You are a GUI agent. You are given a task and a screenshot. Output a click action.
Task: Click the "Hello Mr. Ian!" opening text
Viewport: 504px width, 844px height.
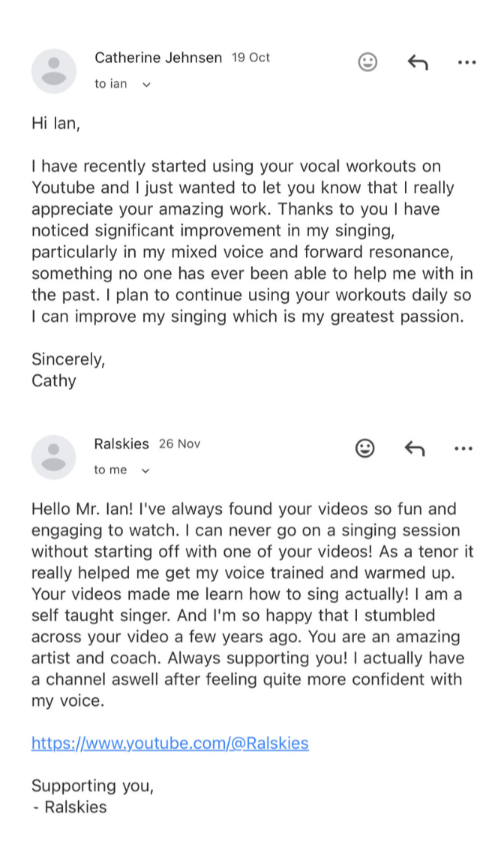(x=83, y=509)
